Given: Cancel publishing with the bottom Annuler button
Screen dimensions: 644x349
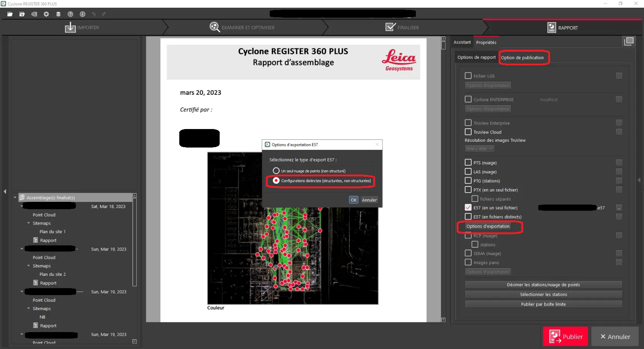Looking at the screenshot, I should (615, 336).
